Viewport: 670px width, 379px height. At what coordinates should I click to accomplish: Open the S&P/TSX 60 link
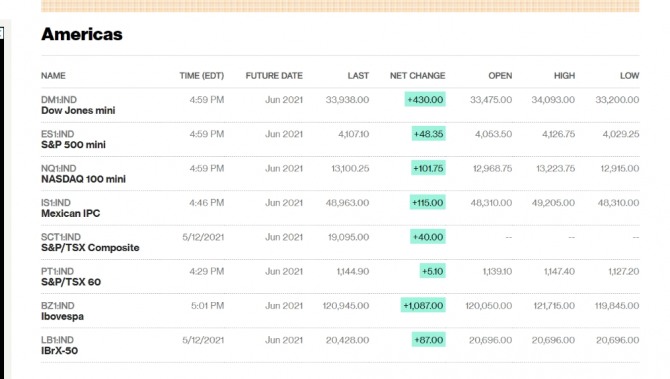pyautogui.click(x=71, y=282)
